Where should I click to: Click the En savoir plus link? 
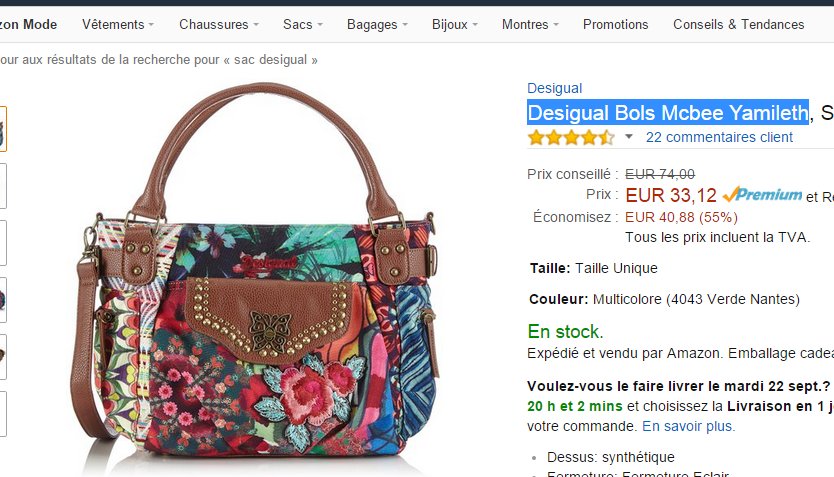click(x=688, y=426)
